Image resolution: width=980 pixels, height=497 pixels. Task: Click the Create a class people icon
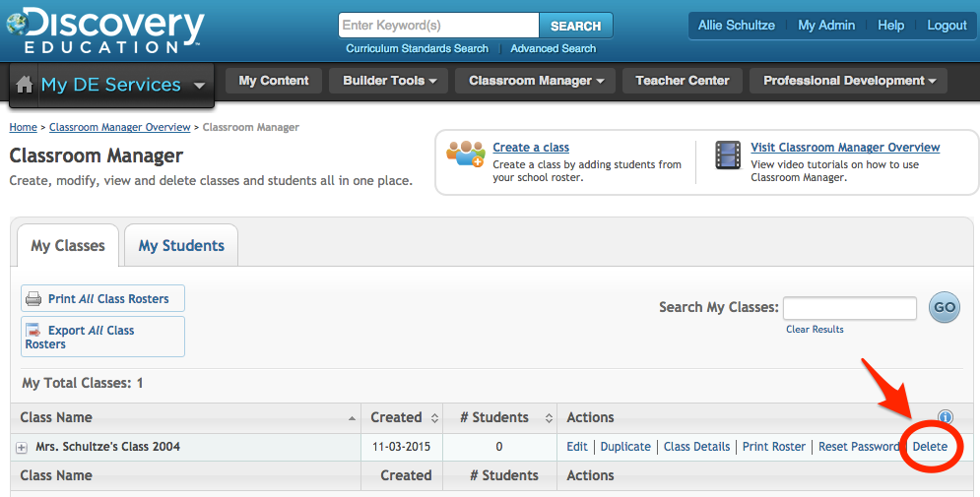click(x=466, y=154)
